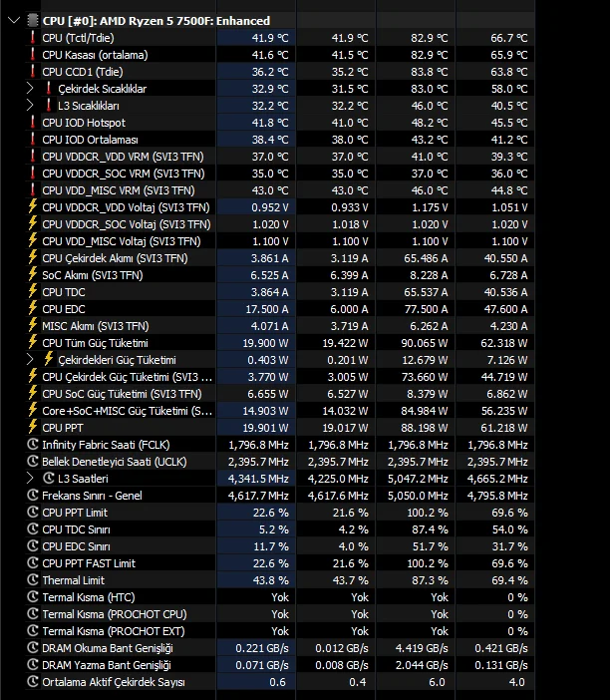Click thermometer icon beside CPU VDDCR_VDD VRM

coord(33,157)
